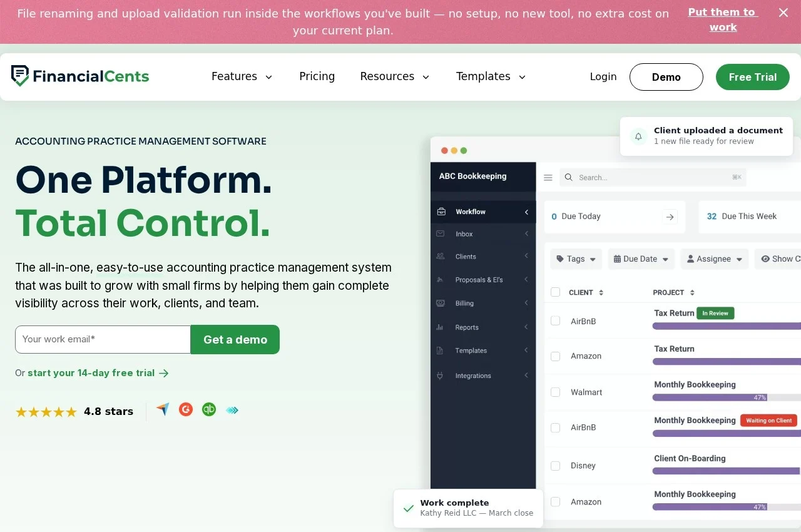
Task: Select Billing in the sidebar
Action: [483, 303]
